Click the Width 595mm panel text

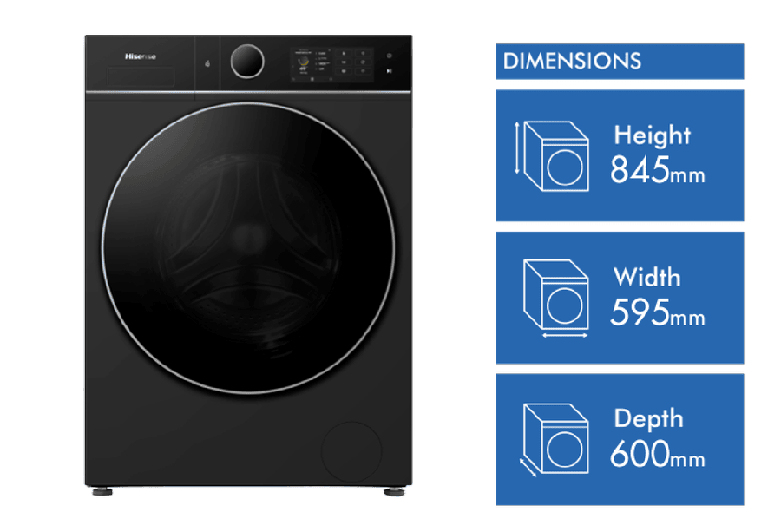click(657, 299)
